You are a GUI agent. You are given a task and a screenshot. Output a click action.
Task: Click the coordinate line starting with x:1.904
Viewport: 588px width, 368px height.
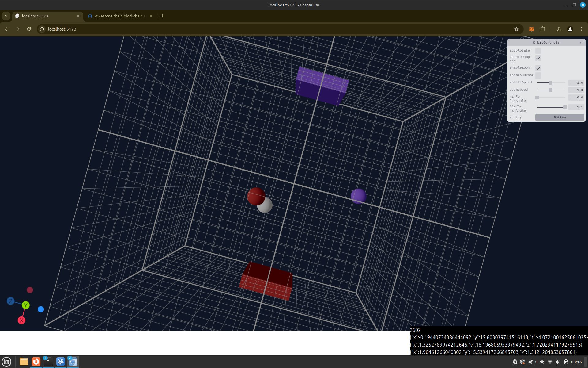[493, 352]
